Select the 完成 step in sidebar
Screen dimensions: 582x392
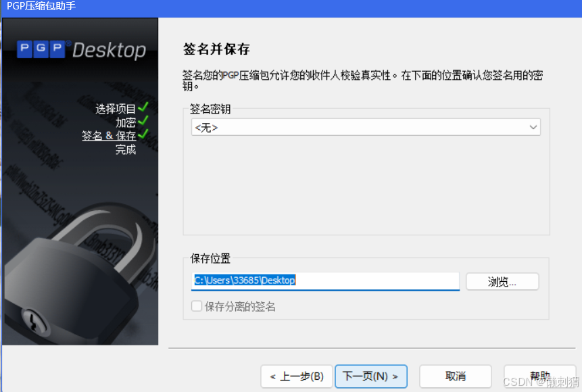tap(126, 149)
